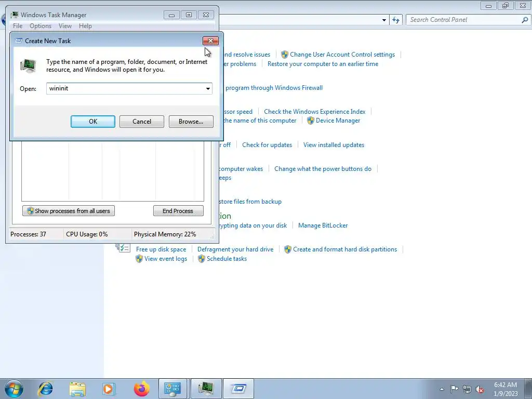
Task: Launch Firefox from taskbar
Action: point(141,389)
